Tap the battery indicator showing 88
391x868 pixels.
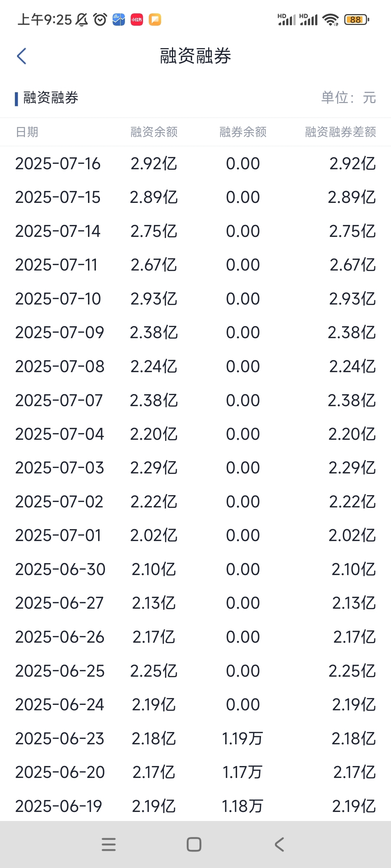click(357, 20)
